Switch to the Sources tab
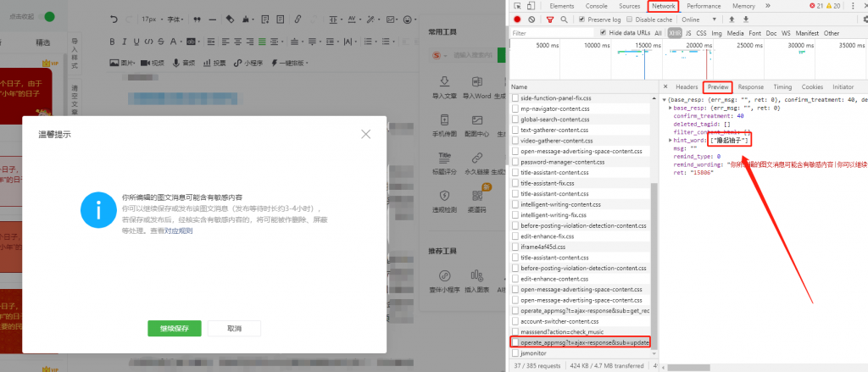Image resolution: width=868 pixels, height=372 pixels. 630,6
